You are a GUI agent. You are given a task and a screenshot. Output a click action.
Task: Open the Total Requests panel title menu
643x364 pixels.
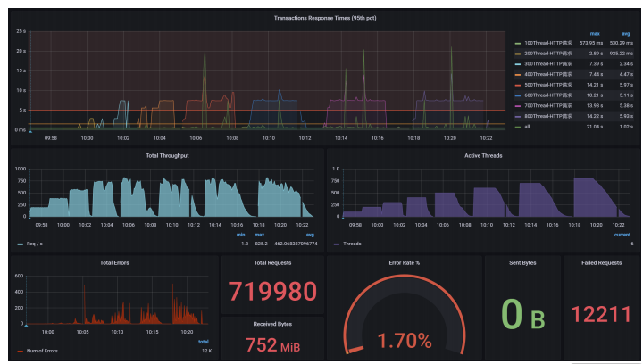[272, 263]
